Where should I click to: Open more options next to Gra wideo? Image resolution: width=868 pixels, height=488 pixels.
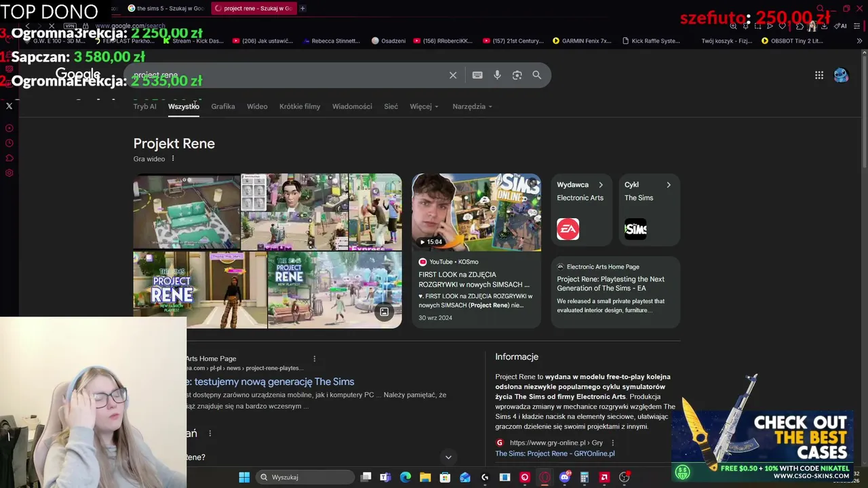click(x=173, y=159)
